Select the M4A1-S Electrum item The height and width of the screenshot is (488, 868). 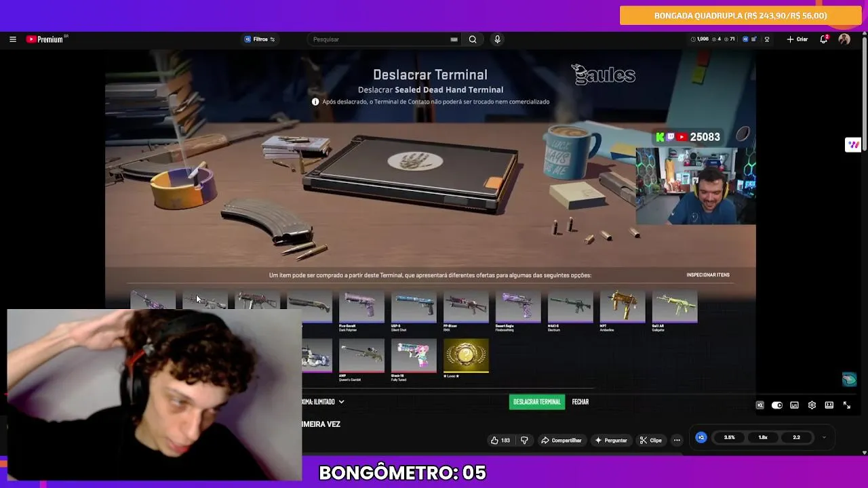(x=570, y=311)
